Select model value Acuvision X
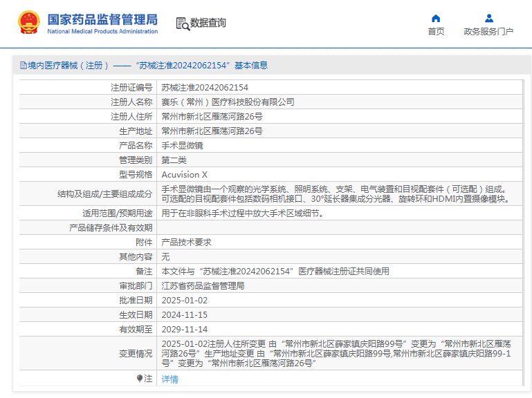This screenshot has width=532, height=398. pos(184,175)
